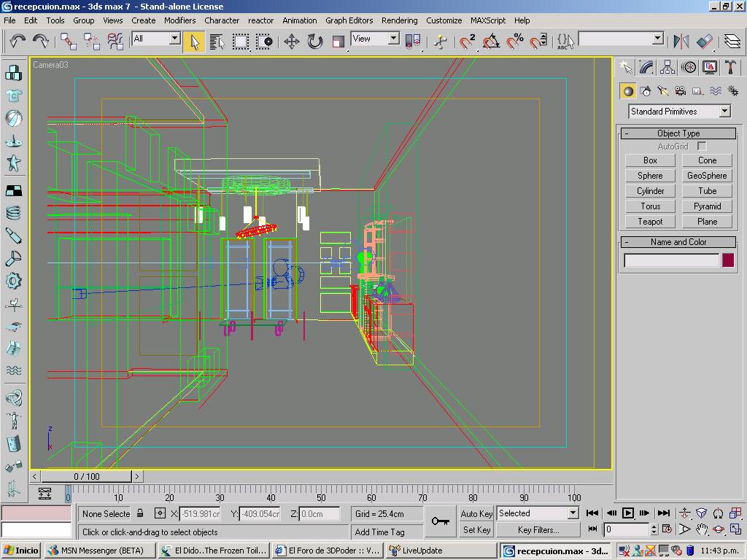Viewport: 747px width, 560px height.
Task: Open the selection filter All dropdown
Action: point(156,39)
